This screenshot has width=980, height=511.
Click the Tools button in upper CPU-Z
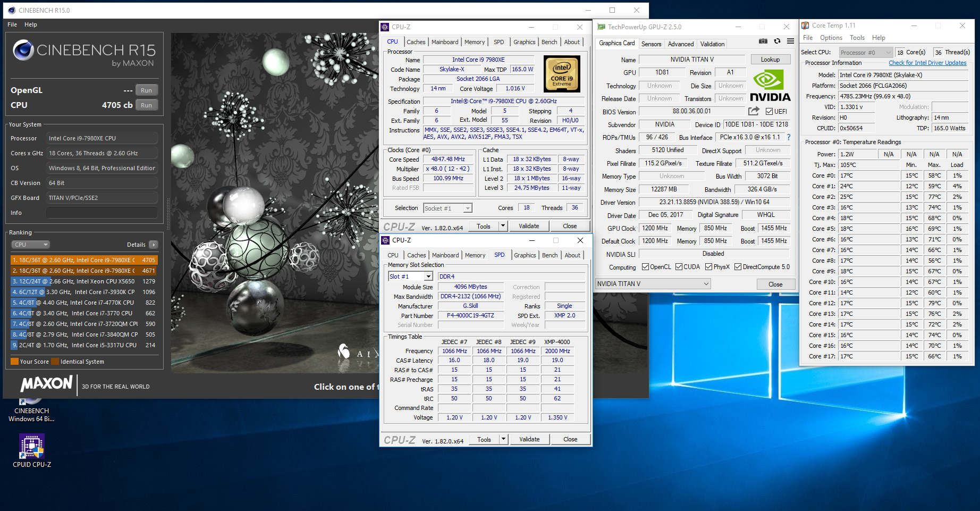click(x=484, y=226)
